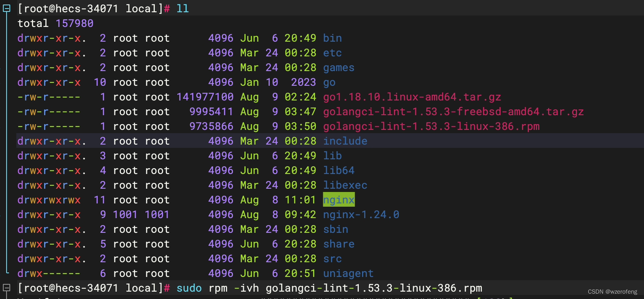Click the time '02:24' of go tarball
The image size is (644, 299).
(300, 97)
